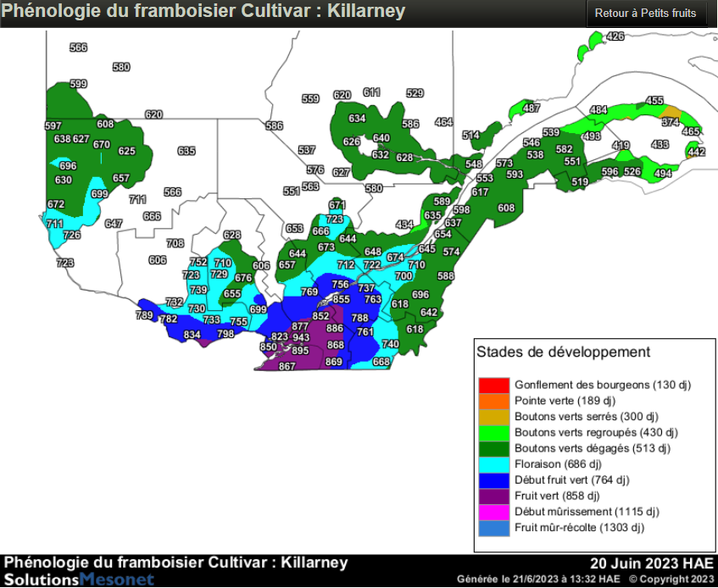This screenshot has height=588, width=718.
Task: Select the cyan Floraison legend swatch
Action: (493, 464)
